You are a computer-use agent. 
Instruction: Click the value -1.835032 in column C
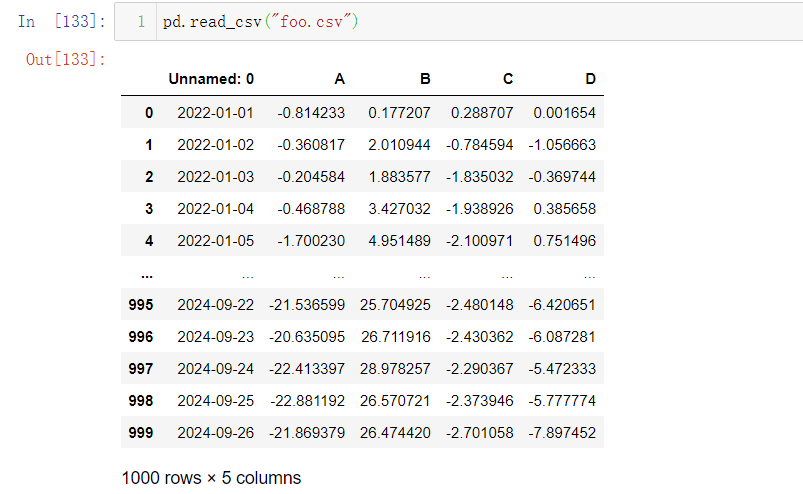pos(479,177)
